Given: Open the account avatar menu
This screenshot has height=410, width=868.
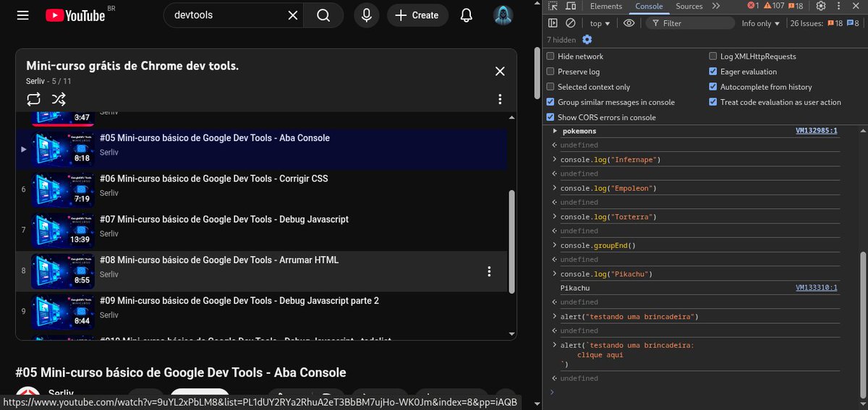Looking at the screenshot, I should pyautogui.click(x=503, y=15).
